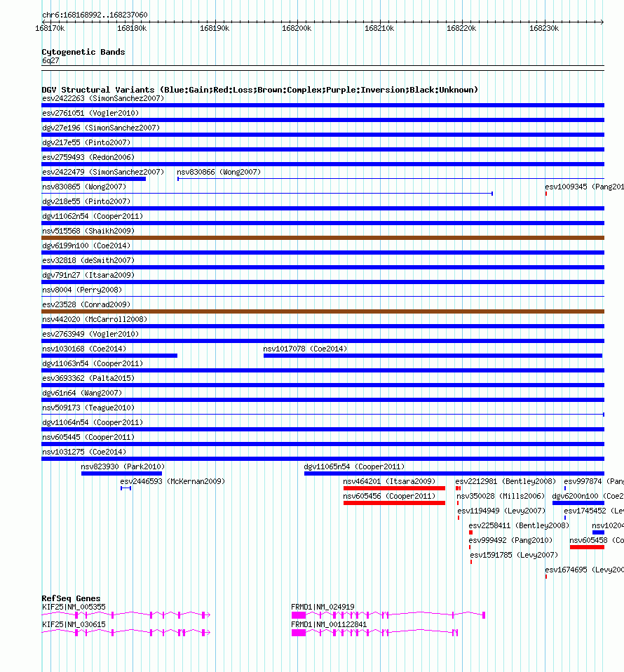Click the RefSeq Genes track heading
This screenshot has width=624, height=672.
point(71,598)
